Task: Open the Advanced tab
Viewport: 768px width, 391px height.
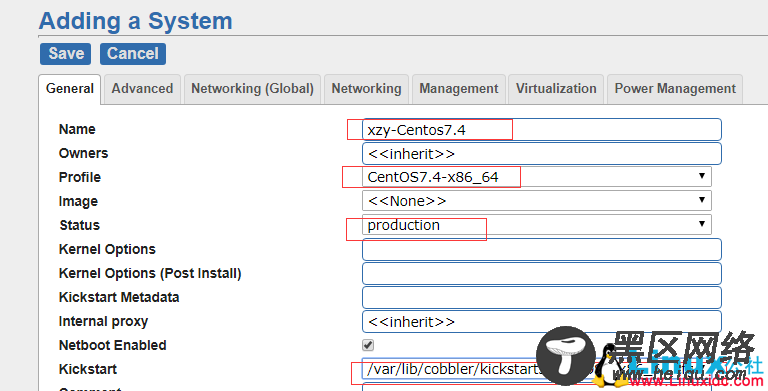Action: tap(142, 89)
